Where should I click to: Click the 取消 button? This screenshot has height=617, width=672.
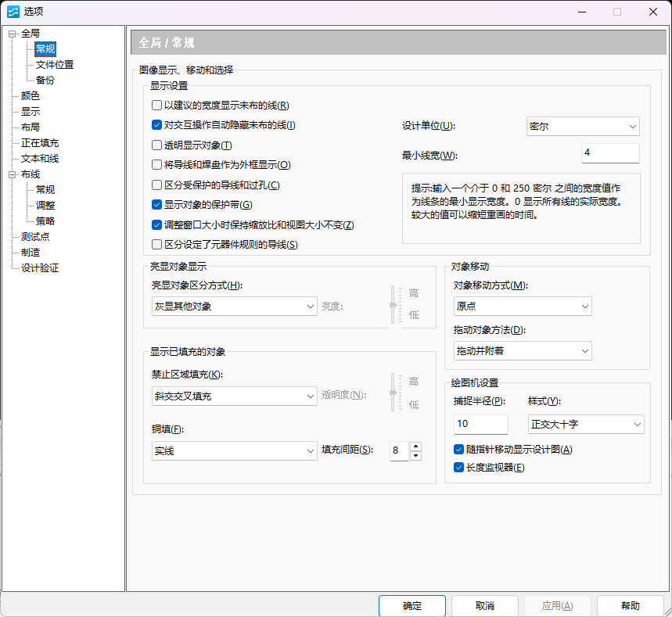pyautogui.click(x=484, y=606)
